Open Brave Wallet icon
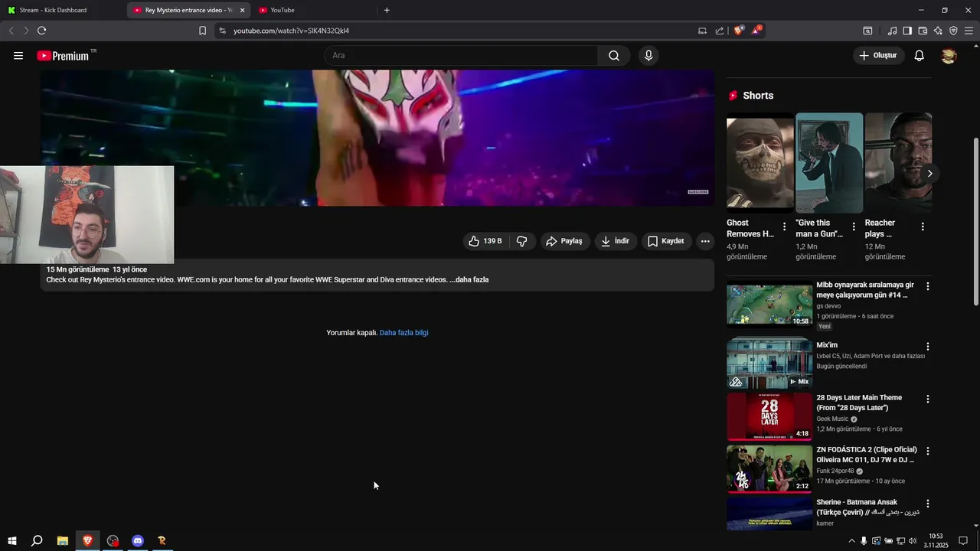 [x=923, y=31]
